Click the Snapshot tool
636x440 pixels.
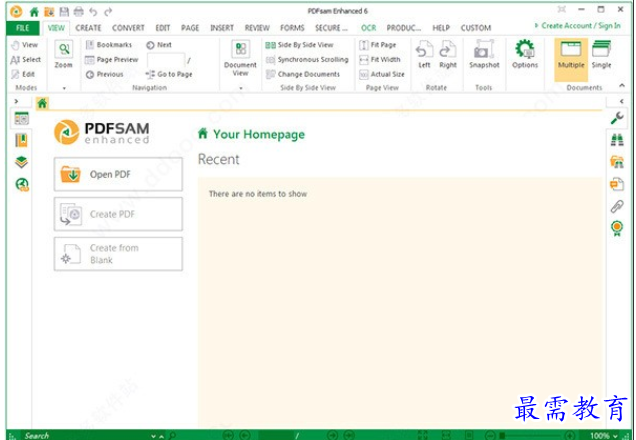point(484,54)
